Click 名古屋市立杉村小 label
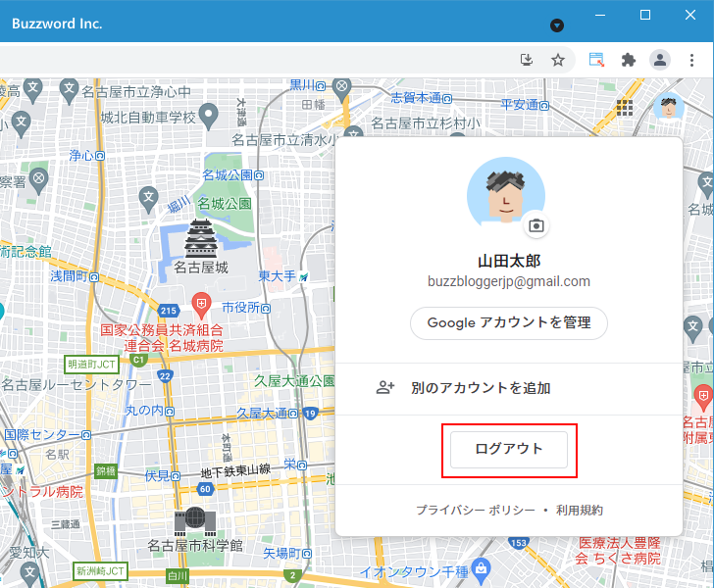 (426, 122)
